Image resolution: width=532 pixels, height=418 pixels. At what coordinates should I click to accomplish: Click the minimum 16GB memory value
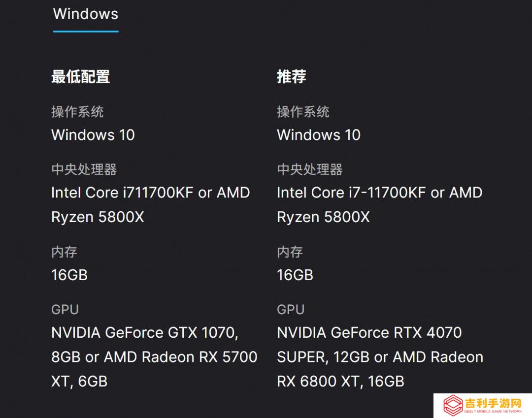pos(69,275)
